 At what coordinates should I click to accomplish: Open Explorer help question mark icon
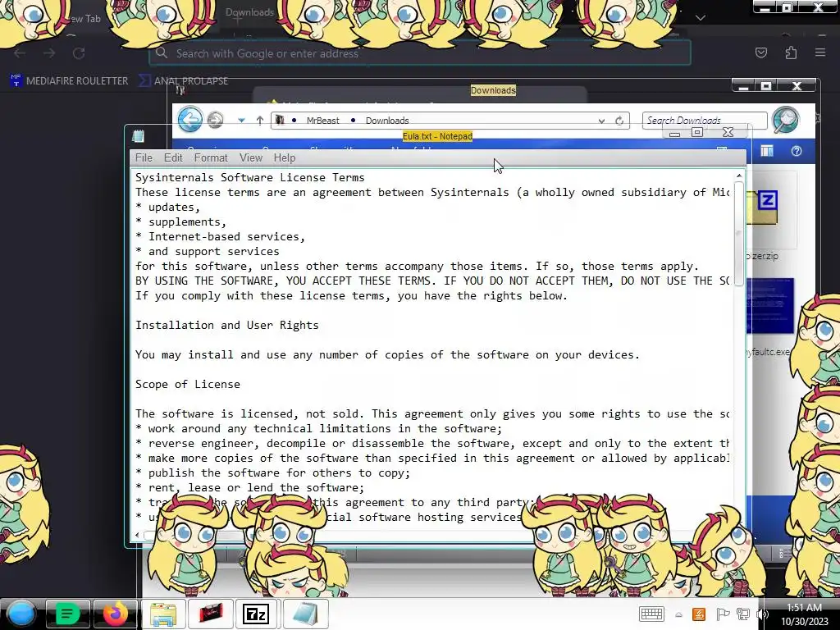click(796, 151)
